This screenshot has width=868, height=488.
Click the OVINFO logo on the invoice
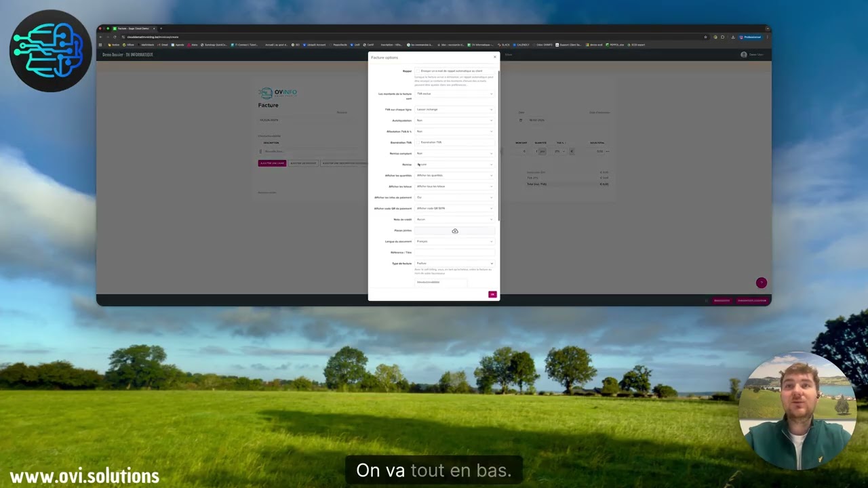pyautogui.click(x=278, y=93)
